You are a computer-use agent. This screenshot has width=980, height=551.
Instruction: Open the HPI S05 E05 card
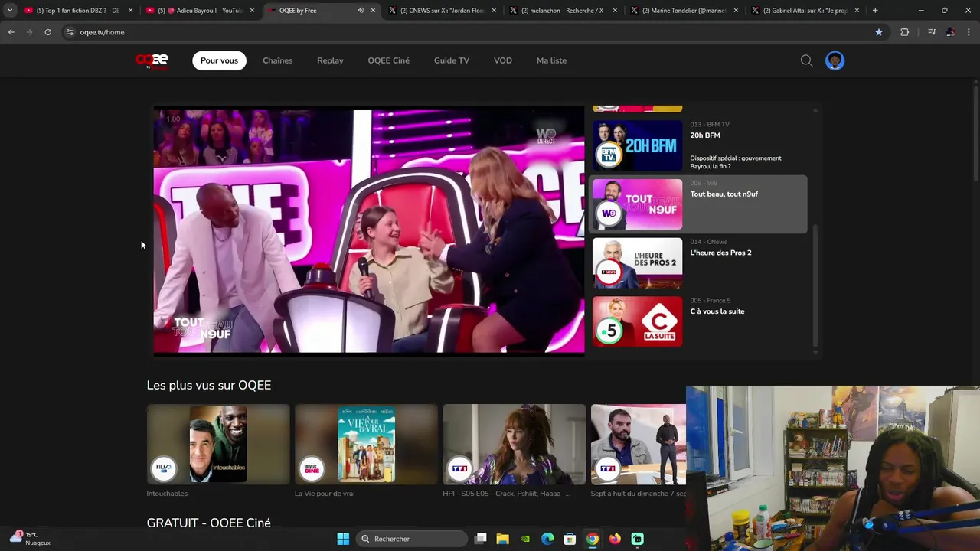pyautogui.click(x=514, y=445)
